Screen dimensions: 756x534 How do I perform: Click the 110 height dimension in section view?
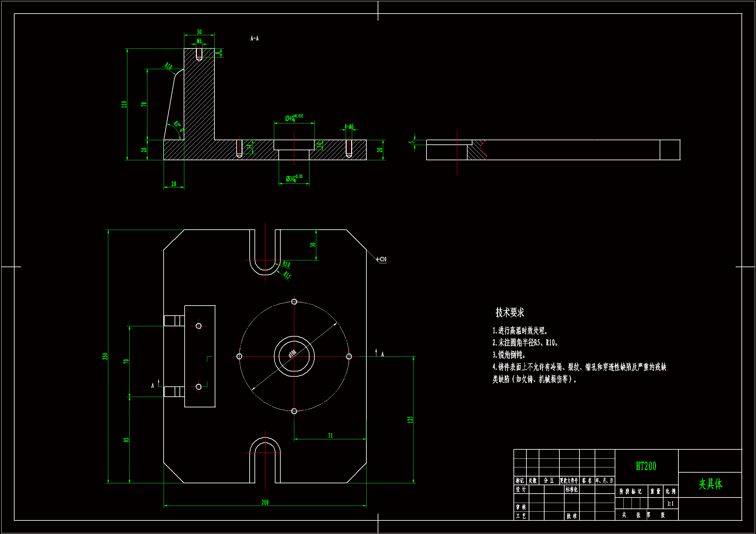pos(124,104)
